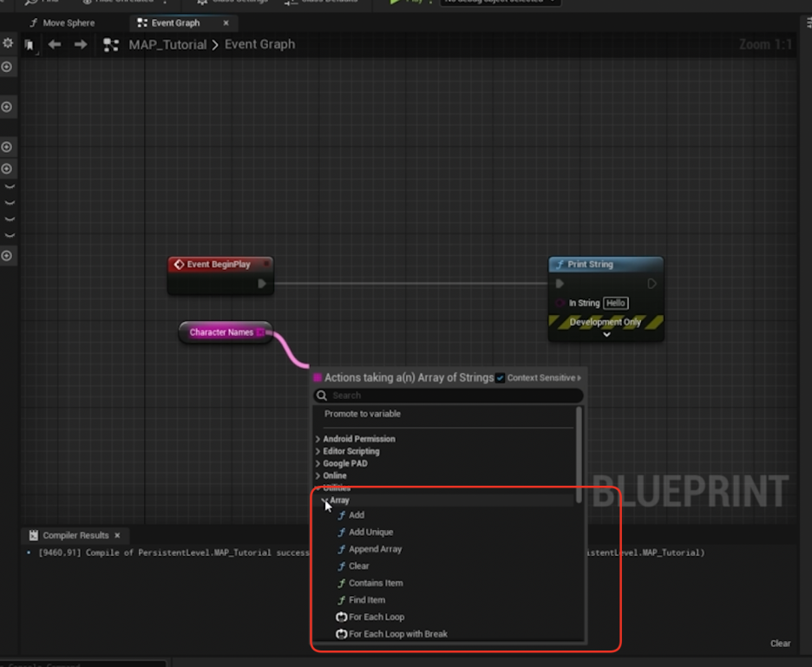812x667 pixels.
Task: Select the Character Names variable node
Action: pyautogui.click(x=226, y=332)
